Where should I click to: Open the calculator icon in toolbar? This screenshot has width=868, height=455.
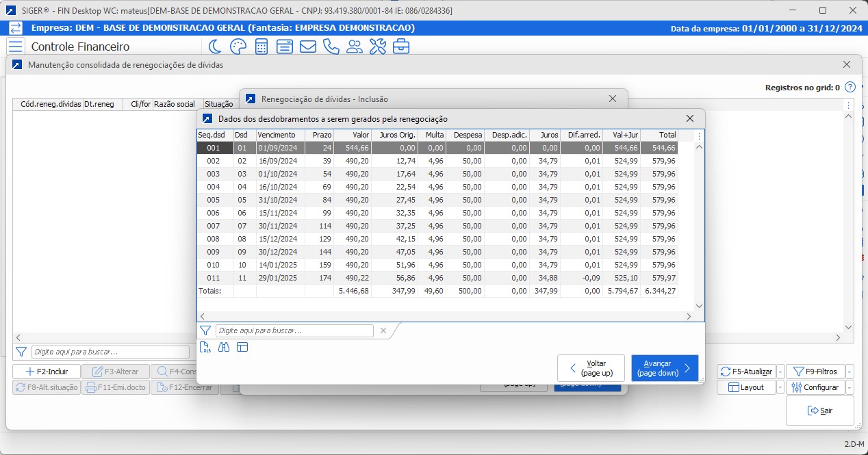coord(261,47)
